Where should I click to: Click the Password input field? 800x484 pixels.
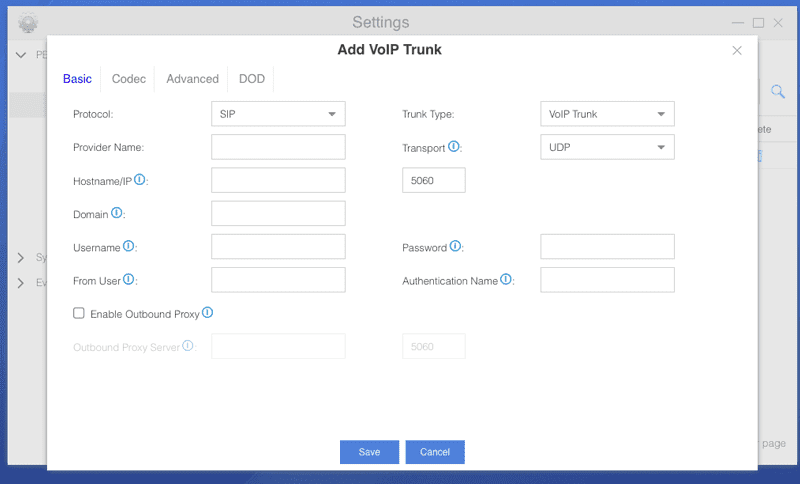pos(607,247)
